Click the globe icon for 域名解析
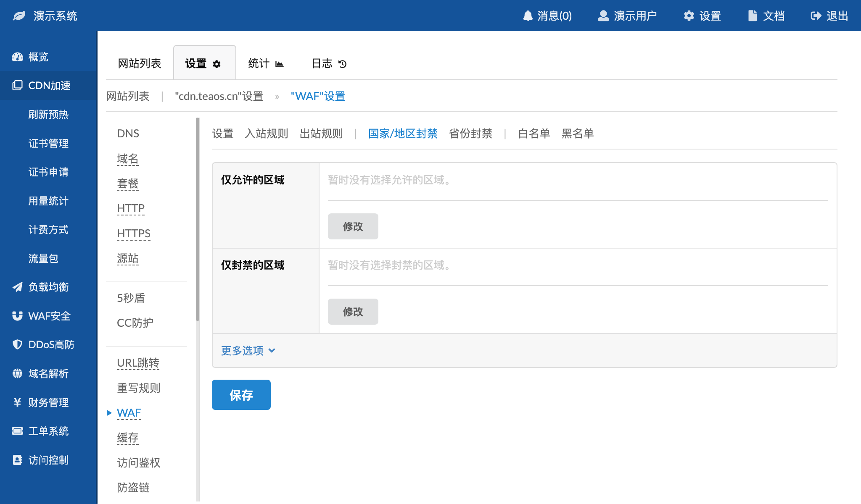Screen dimensions: 861x504 point(17,373)
